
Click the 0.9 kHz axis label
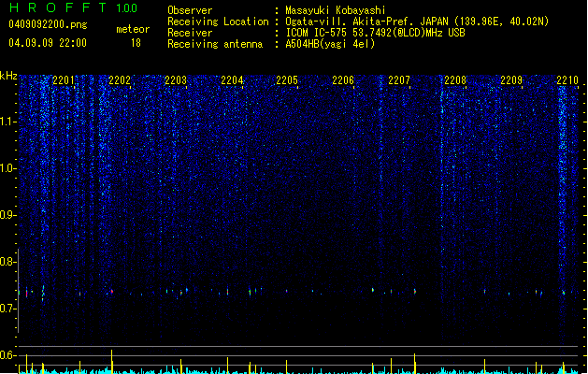[7, 215]
